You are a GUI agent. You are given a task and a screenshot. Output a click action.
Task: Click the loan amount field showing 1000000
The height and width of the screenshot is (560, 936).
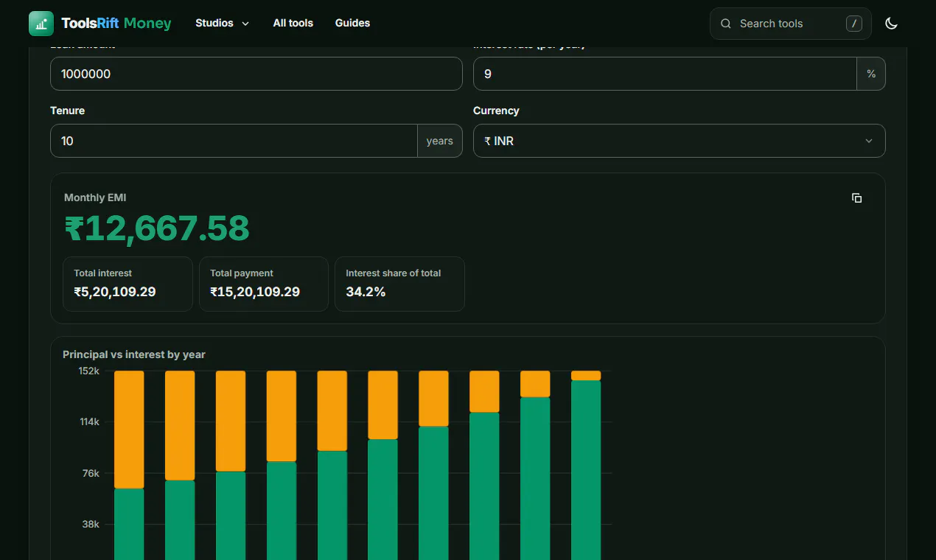tap(256, 74)
